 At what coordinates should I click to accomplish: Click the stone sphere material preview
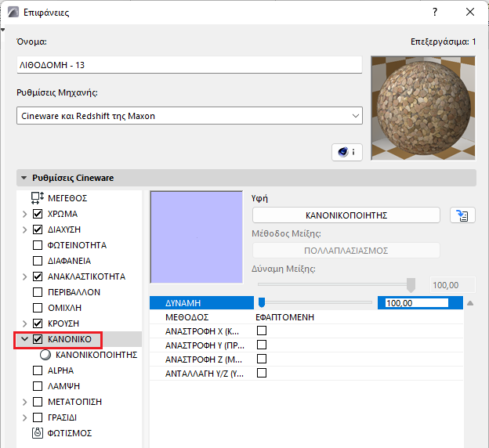423,108
